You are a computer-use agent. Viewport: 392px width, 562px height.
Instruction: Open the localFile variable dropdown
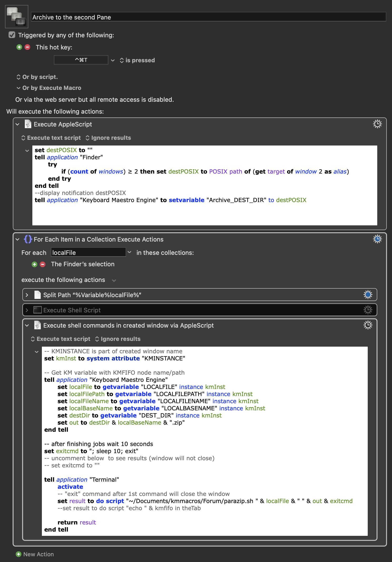point(130,252)
